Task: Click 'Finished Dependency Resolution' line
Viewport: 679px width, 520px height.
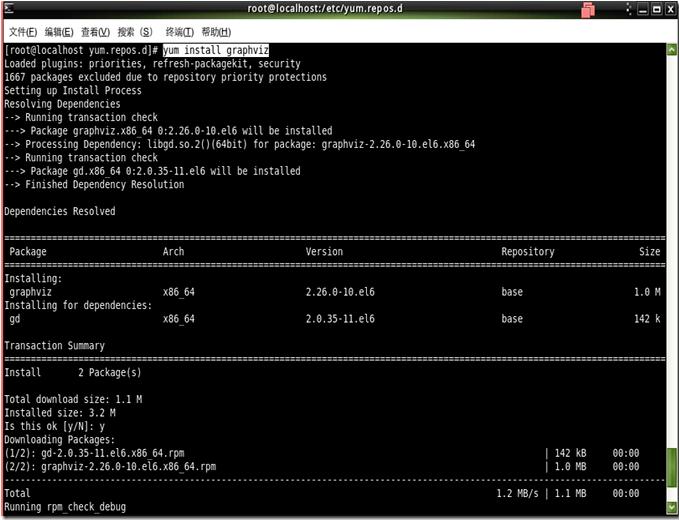Action: coord(94,184)
